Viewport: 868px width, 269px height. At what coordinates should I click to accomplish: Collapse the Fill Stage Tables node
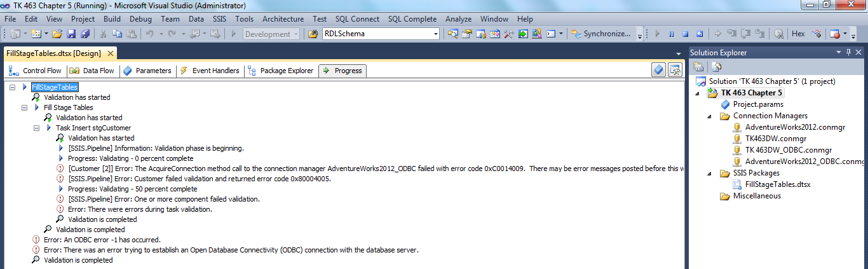pos(25,107)
